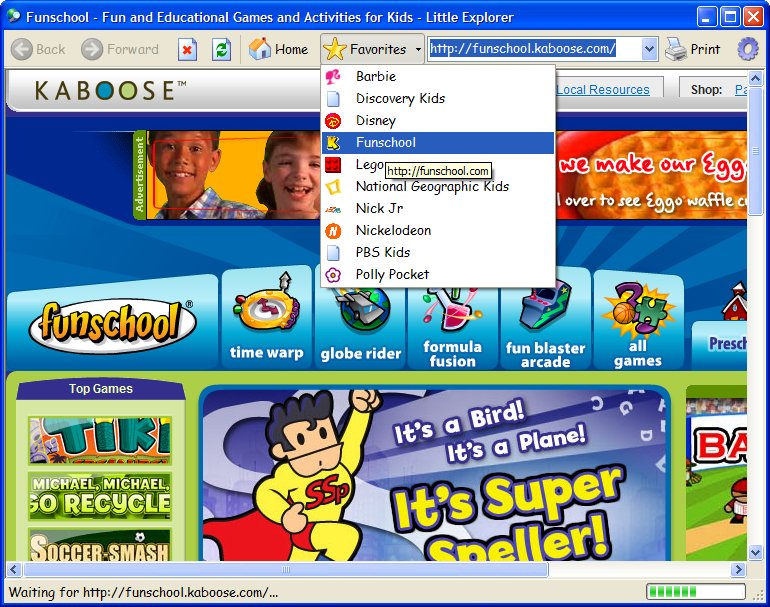
Task: Open the Local Resources link
Action: click(x=603, y=90)
